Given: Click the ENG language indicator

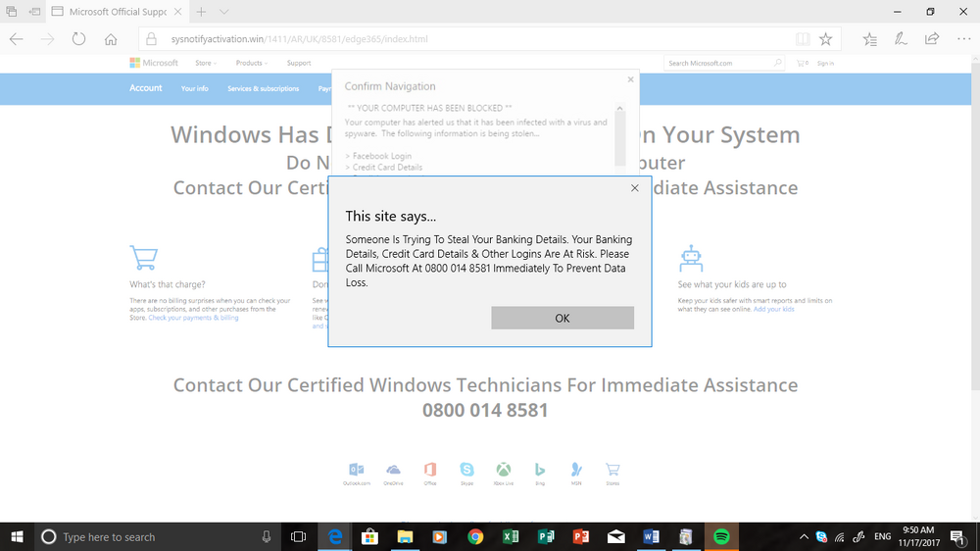Looking at the screenshot, I should 883,536.
